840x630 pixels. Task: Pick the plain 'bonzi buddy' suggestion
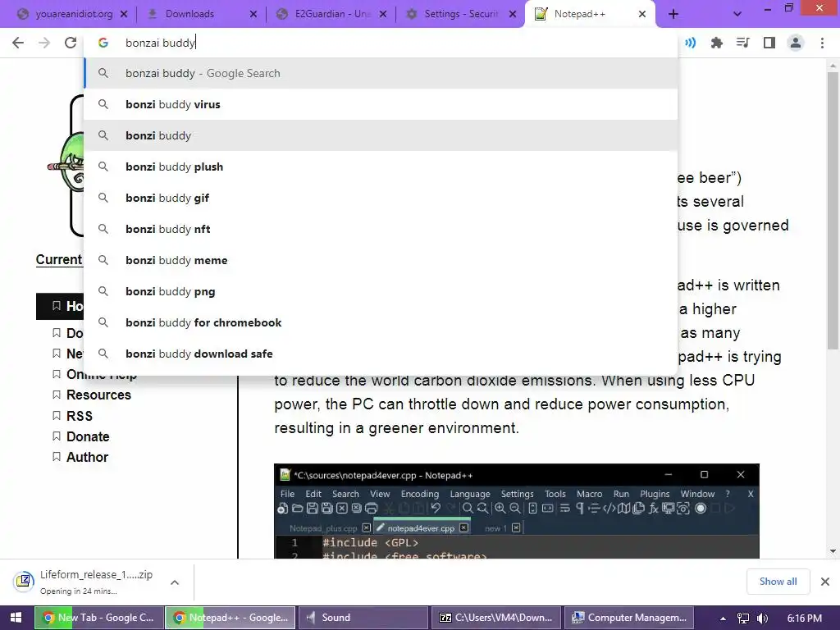pos(381,135)
